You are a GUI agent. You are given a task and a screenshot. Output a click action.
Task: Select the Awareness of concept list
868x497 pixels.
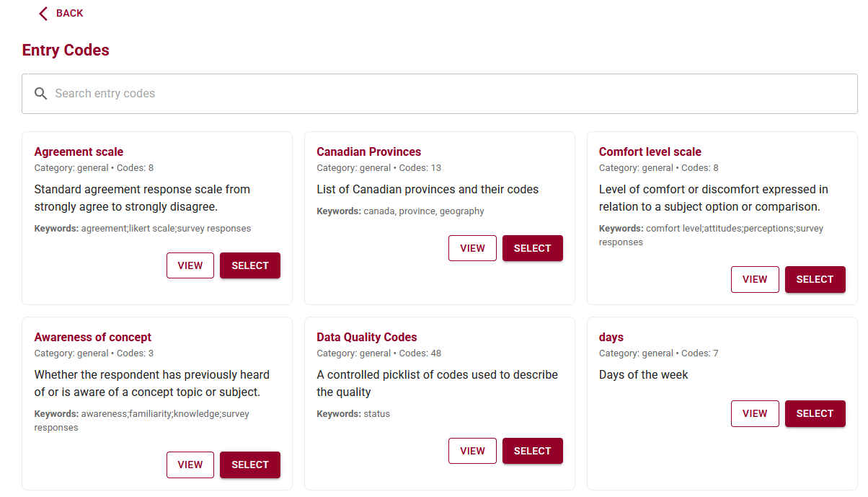coord(250,465)
